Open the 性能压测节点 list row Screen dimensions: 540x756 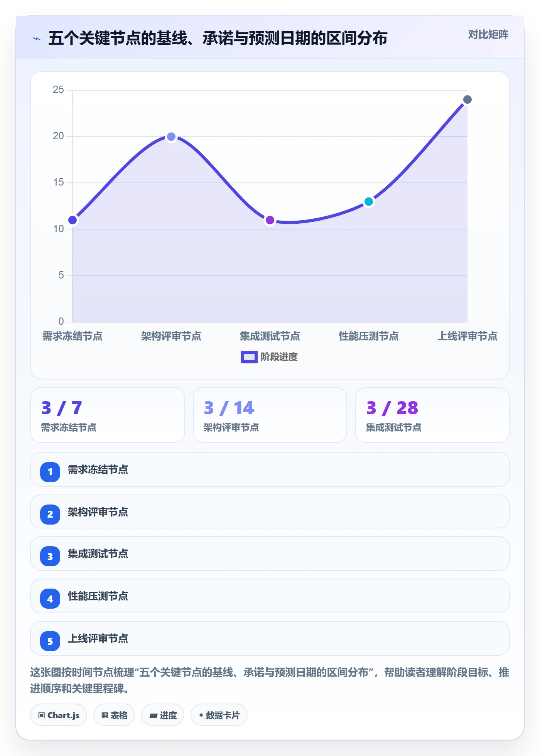point(270,596)
